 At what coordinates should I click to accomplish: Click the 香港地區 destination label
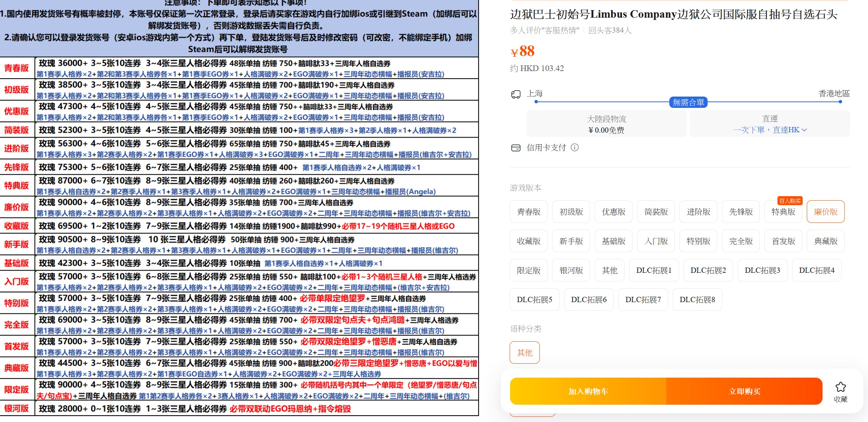pyautogui.click(x=834, y=94)
